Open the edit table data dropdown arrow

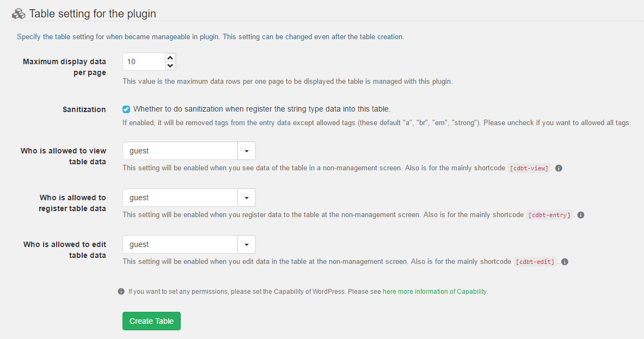click(247, 244)
